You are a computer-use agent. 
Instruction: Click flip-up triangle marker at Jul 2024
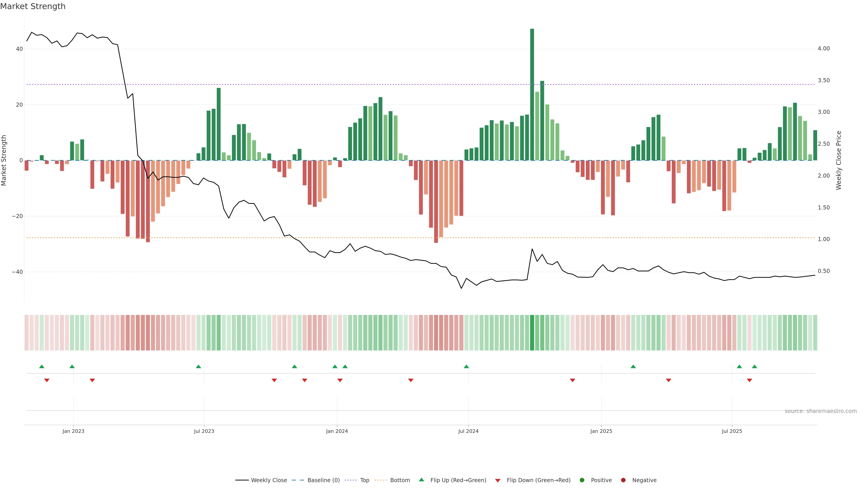[x=466, y=366]
